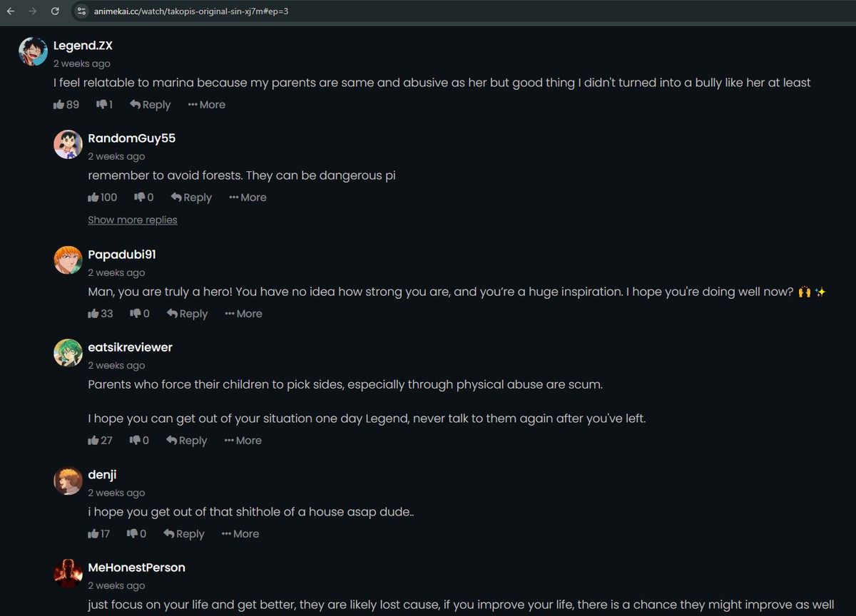The height and width of the screenshot is (616, 856).
Task: Like Legend.ZX's comment with thumbs up
Action: pos(59,105)
